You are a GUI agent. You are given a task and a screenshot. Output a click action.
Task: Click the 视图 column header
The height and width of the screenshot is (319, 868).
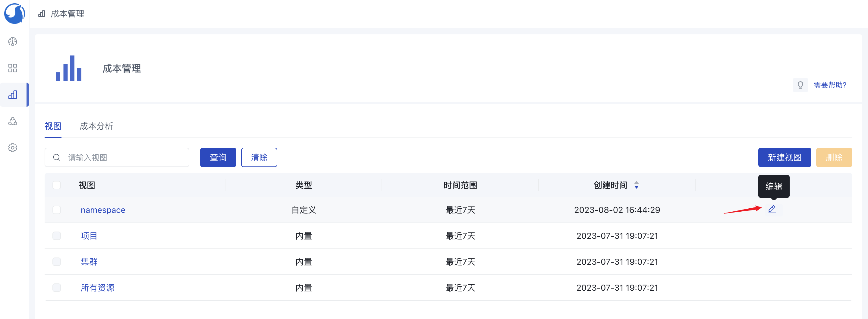pyautogui.click(x=86, y=185)
